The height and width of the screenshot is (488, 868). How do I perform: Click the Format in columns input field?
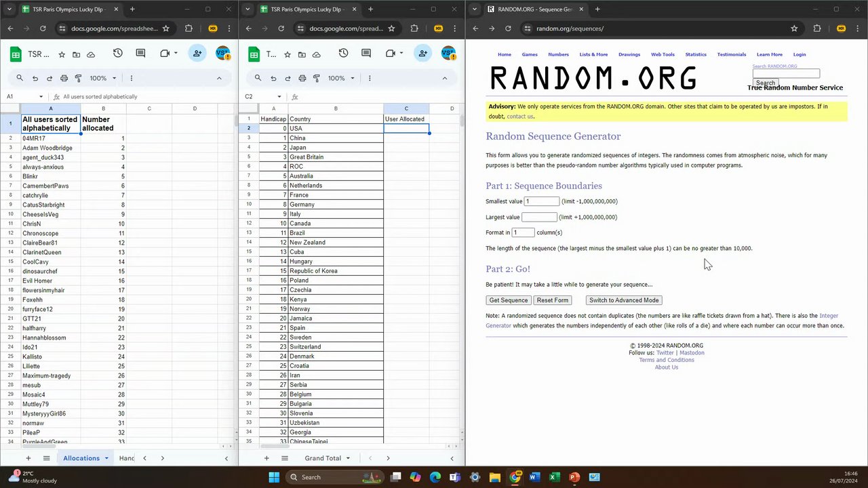(524, 232)
